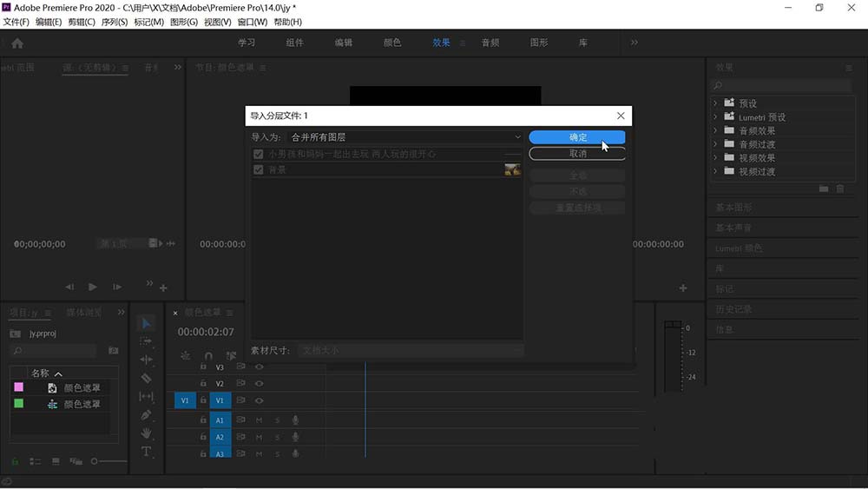
Task: Open the 导入为 dropdown in dialog
Action: click(x=405, y=136)
